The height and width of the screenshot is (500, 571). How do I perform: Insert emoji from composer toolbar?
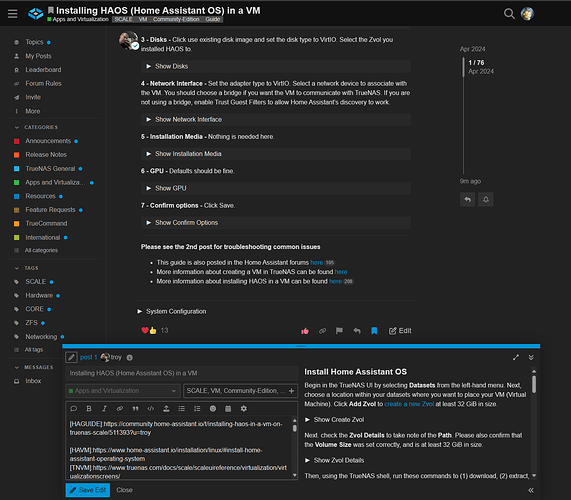pos(213,409)
